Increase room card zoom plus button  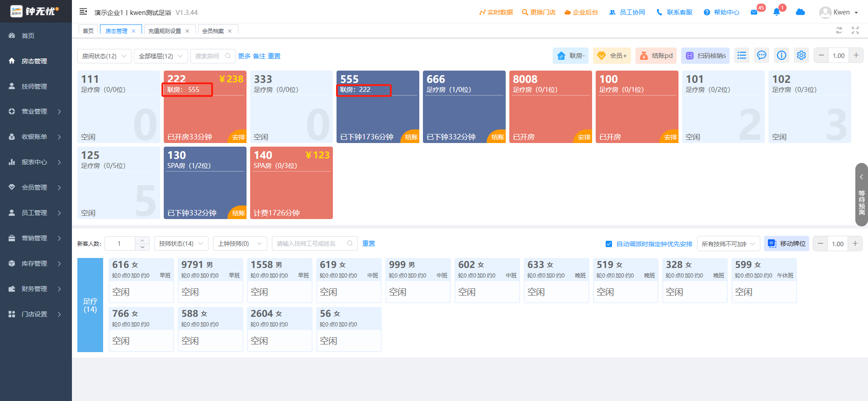click(x=856, y=56)
